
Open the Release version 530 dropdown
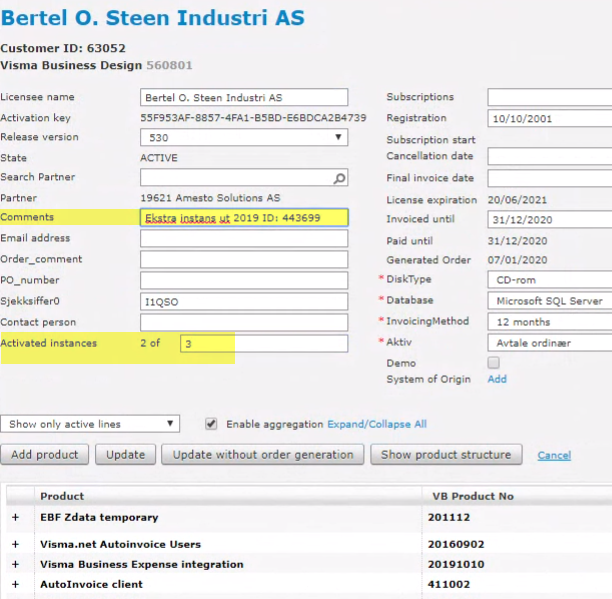pyautogui.click(x=244, y=137)
